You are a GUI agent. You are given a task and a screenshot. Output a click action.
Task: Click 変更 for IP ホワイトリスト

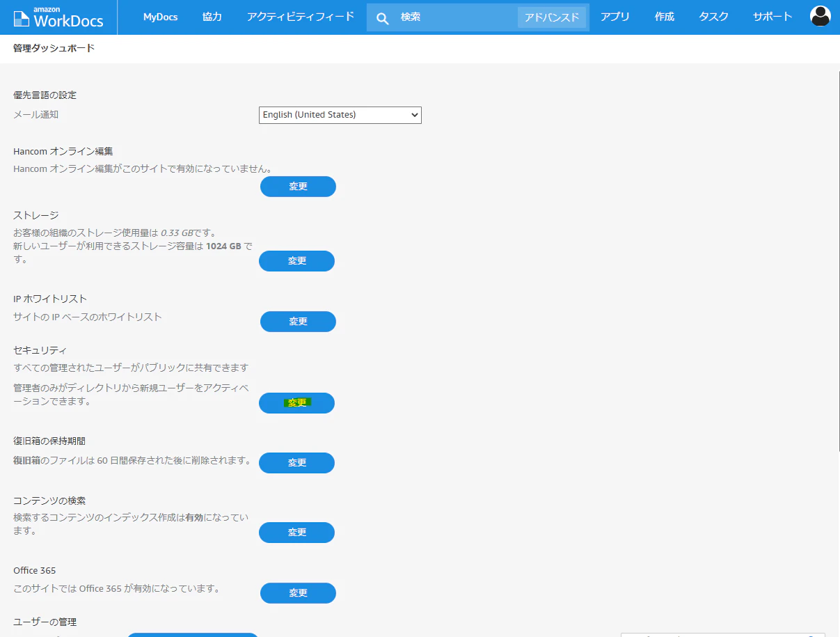tap(298, 322)
